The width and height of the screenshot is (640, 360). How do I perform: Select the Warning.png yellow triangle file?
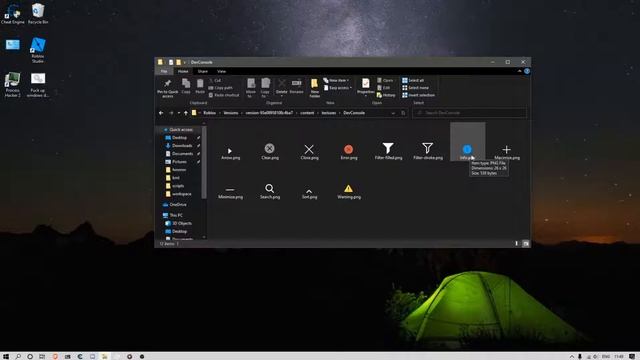[349, 191]
